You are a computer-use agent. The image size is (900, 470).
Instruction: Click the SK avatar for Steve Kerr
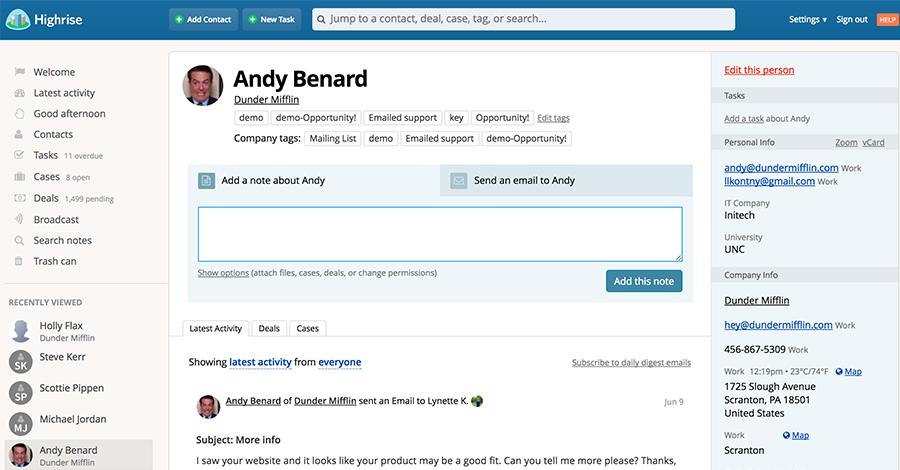click(21, 362)
